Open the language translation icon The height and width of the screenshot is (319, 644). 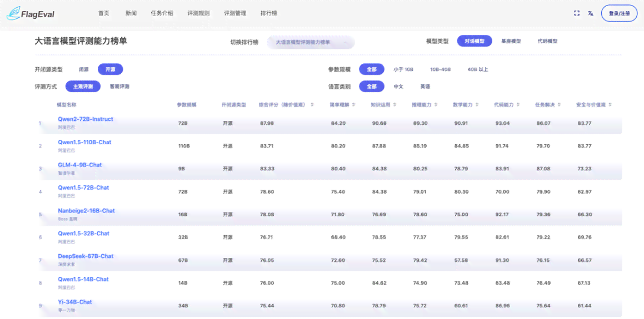point(591,13)
